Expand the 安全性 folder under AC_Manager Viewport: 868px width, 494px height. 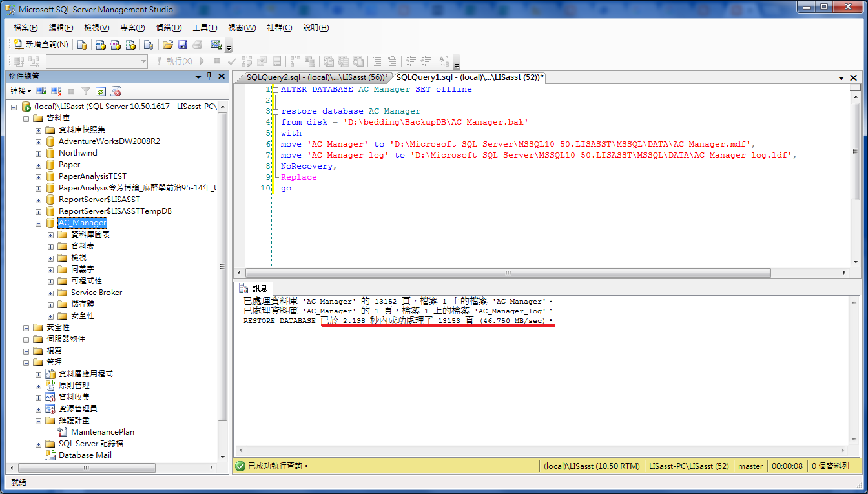[x=50, y=315]
